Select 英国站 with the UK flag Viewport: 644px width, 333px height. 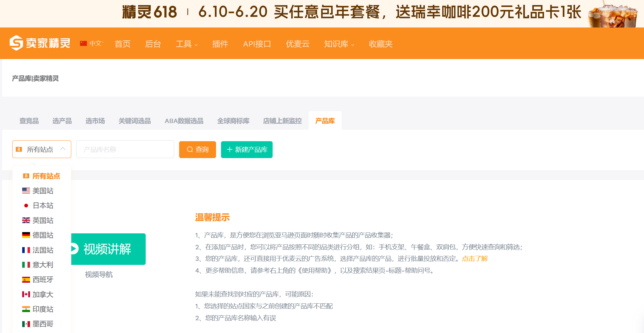[43, 221]
